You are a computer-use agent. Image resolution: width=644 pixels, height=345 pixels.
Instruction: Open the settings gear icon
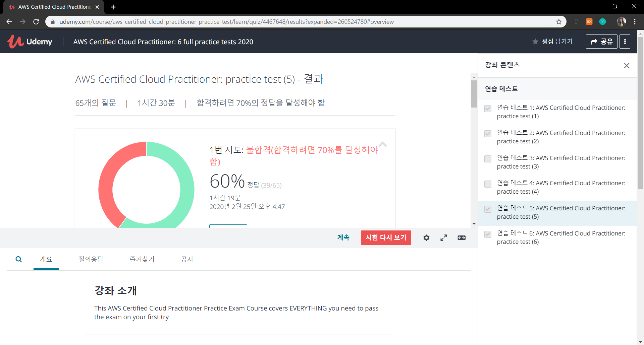click(426, 237)
